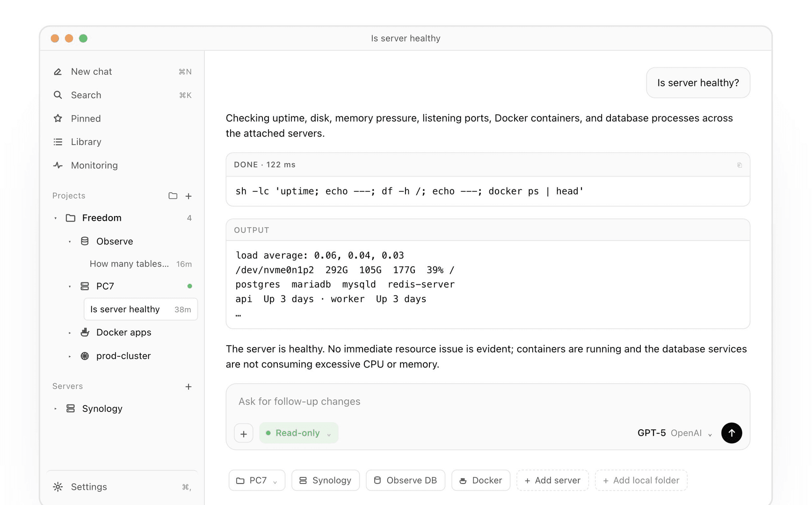Click the PC7 server icon
812x505 pixels.
(85, 286)
